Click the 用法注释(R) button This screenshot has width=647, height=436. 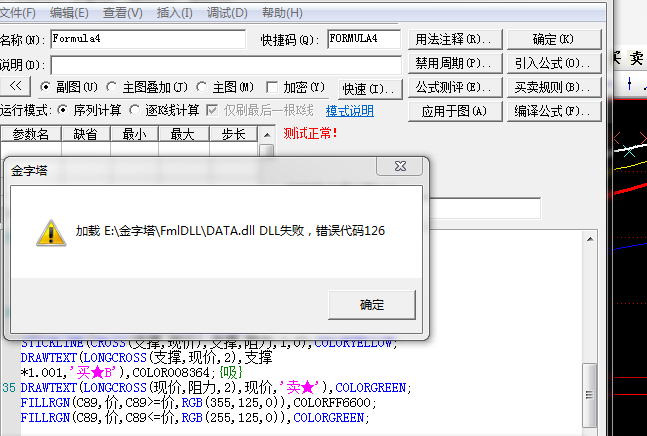tap(455, 40)
